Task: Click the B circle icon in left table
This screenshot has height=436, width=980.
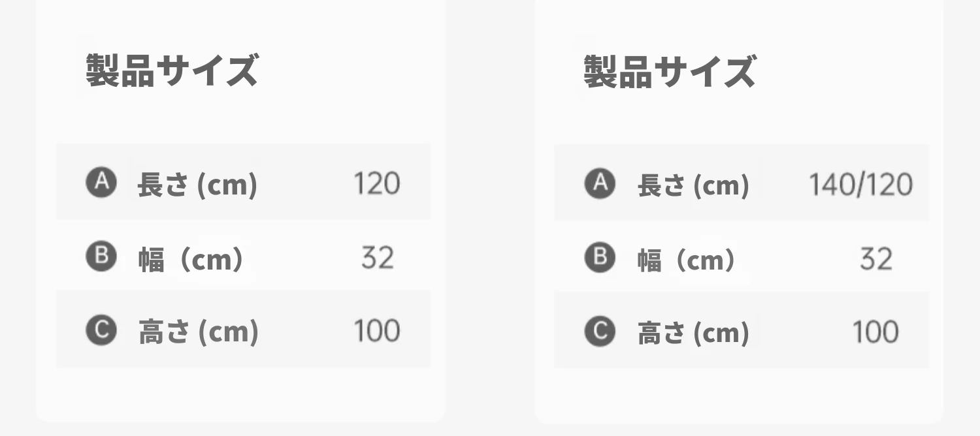Action: pos(101,257)
